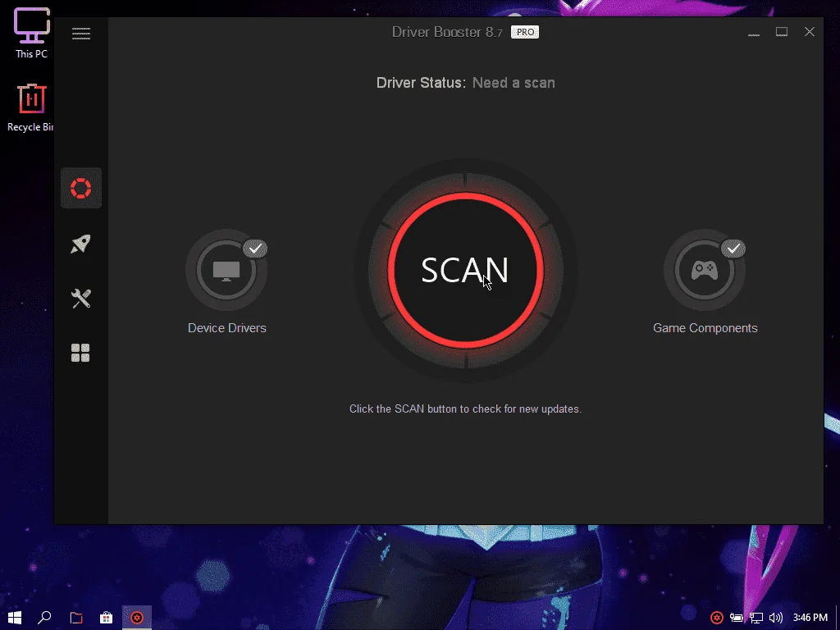The width and height of the screenshot is (840, 630).
Task: Click the 3:46 PM clock
Action: (810, 618)
